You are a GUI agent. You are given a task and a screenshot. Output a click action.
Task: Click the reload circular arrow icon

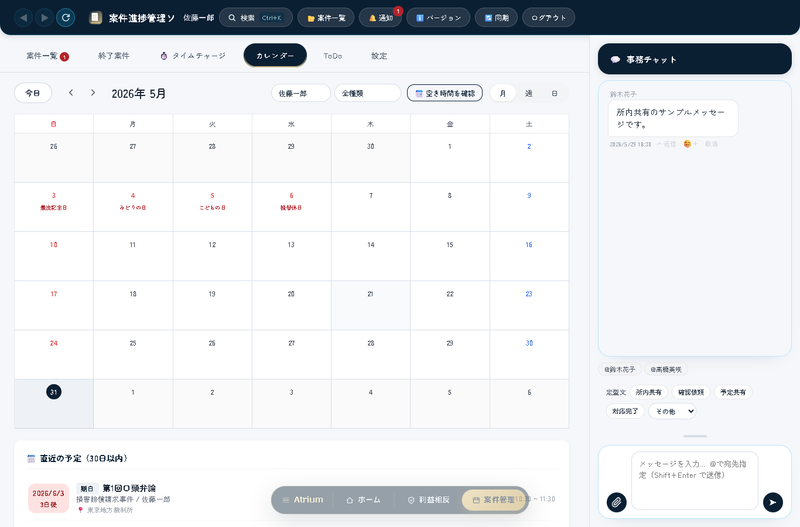point(66,18)
